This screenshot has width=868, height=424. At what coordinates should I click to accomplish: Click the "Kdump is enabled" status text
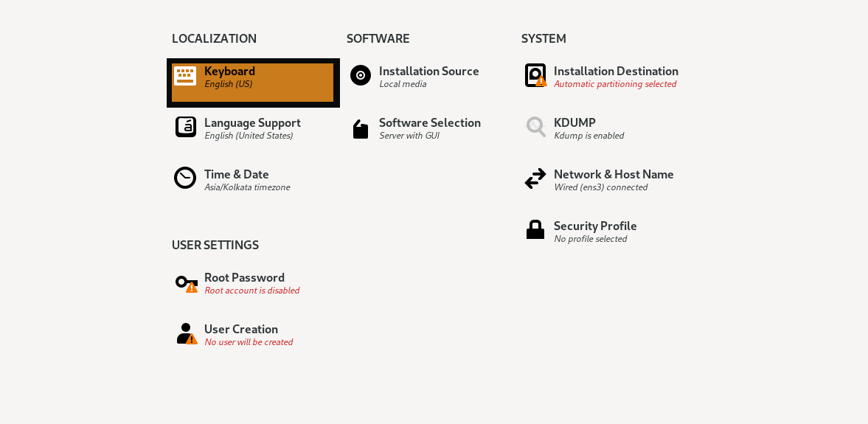coord(589,136)
